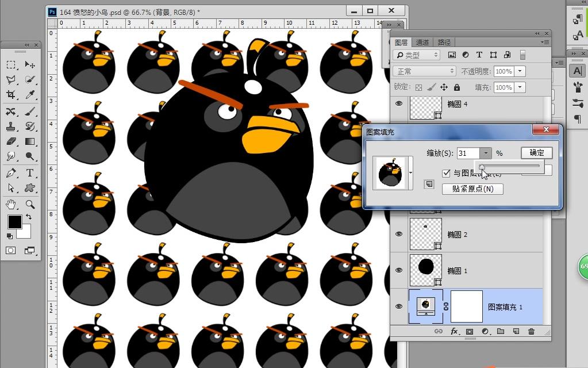Hide the 椭圆 1 layer
The image size is (588, 368).
399,270
